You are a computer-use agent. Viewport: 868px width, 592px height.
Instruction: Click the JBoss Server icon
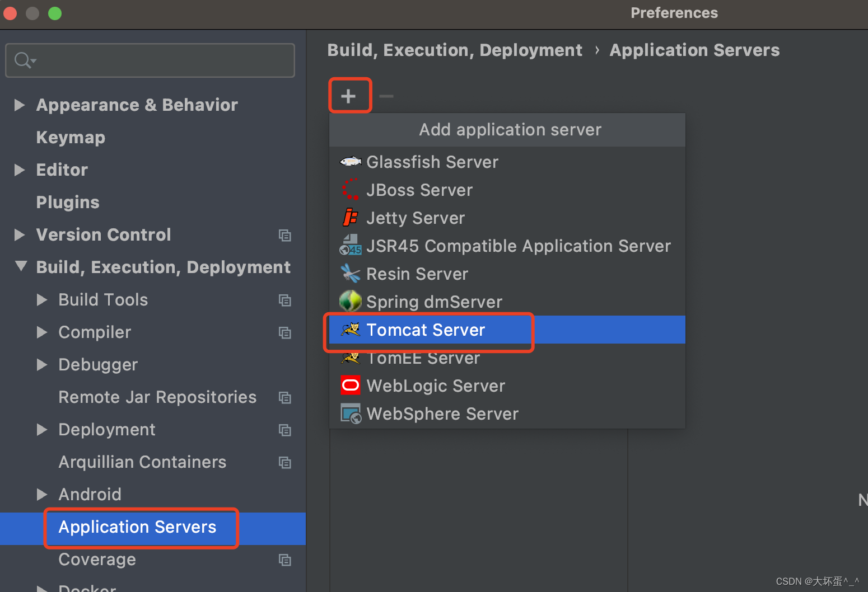(x=350, y=190)
